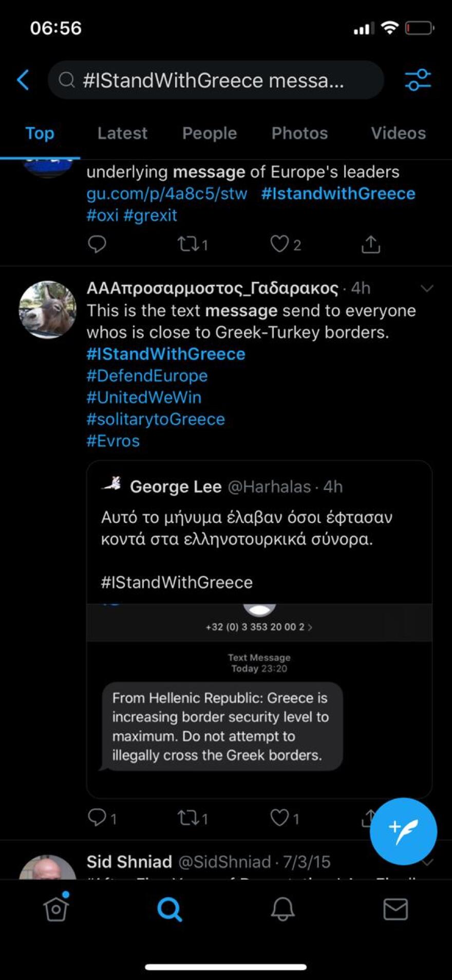
Task: Open the Photos results tab
Action: (x=299, y=133)
